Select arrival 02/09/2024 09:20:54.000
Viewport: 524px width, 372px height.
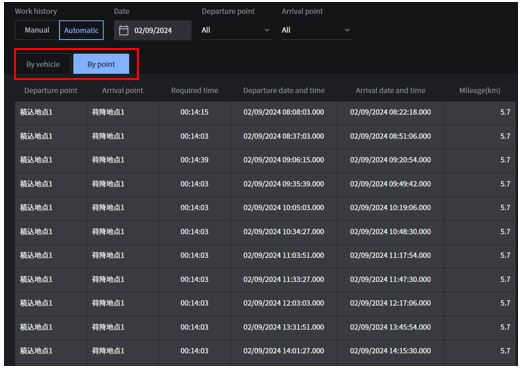(390, 160)
